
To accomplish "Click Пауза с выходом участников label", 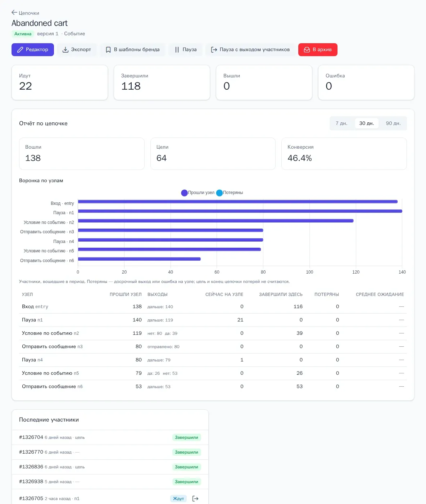I will [x=255, y=50].
